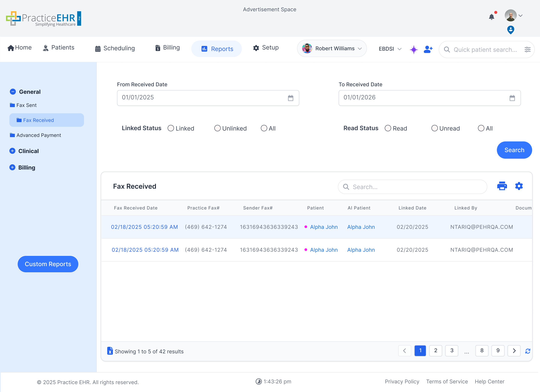Export results to Excel icon
Screen dimensions: 540x392
(110, 351)
